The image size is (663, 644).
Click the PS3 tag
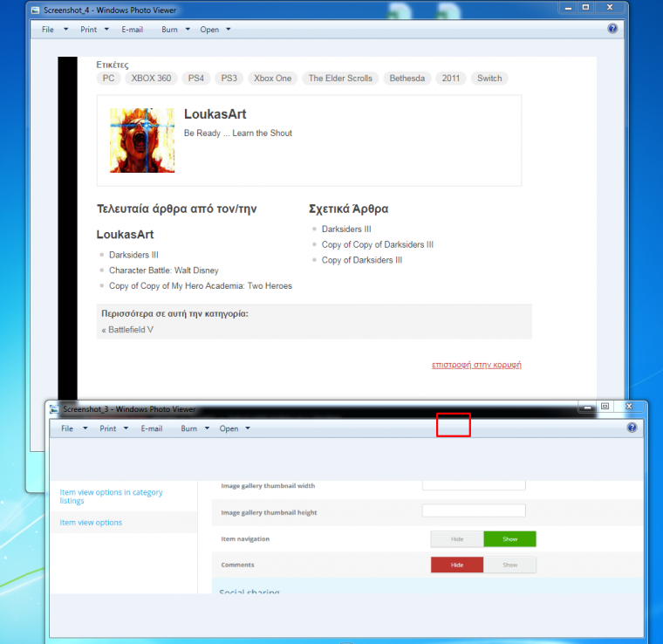tap(229, 79)
